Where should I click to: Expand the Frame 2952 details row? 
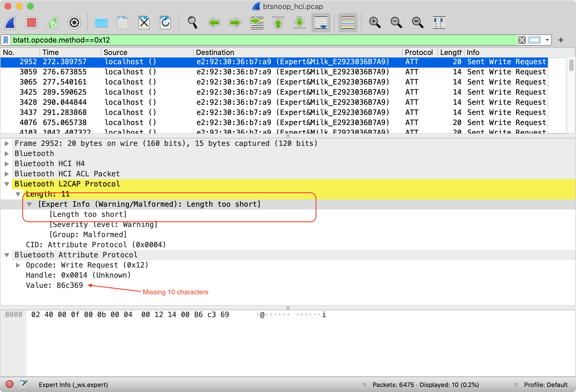[7, 143]
